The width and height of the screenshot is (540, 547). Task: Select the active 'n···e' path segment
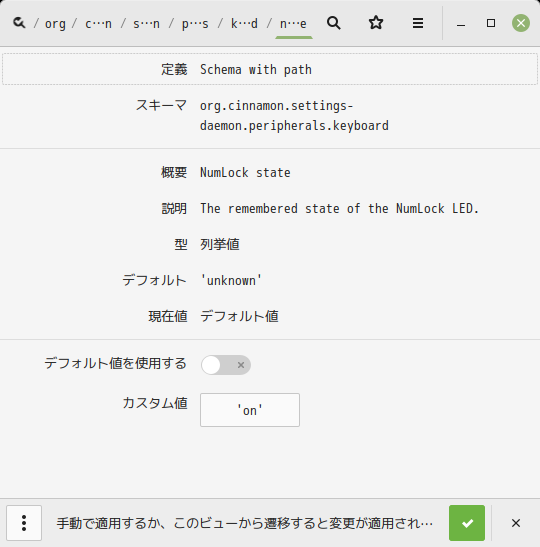point(293,24)
